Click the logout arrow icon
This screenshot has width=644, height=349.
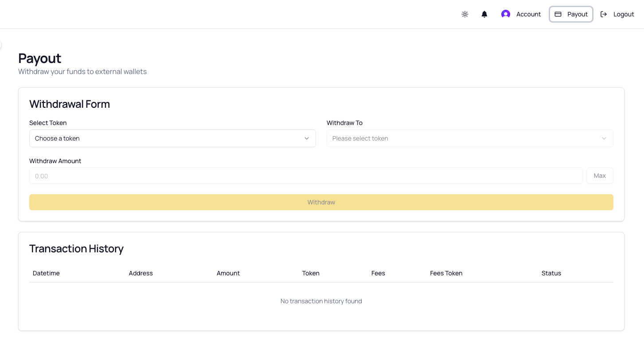[x=604, y=14]
